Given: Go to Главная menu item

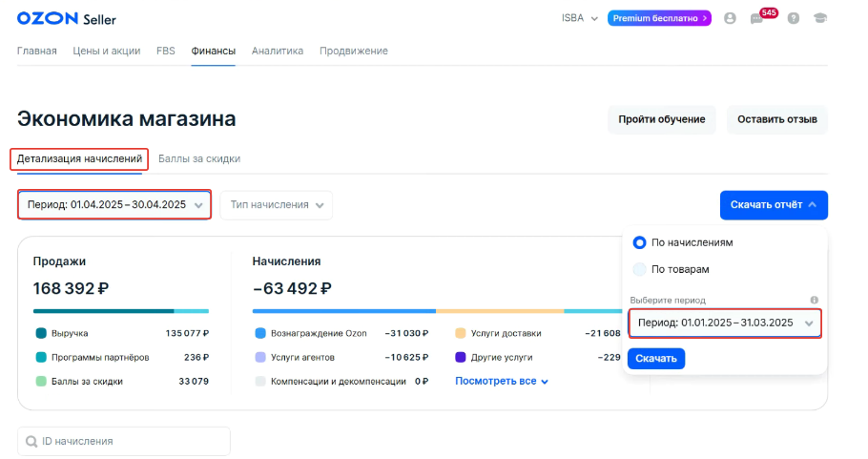Looking at the screenshot, I should tap(37, 51).
